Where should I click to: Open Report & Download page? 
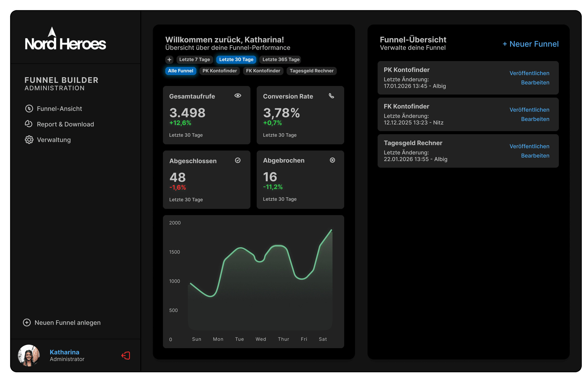click(65, 124)
